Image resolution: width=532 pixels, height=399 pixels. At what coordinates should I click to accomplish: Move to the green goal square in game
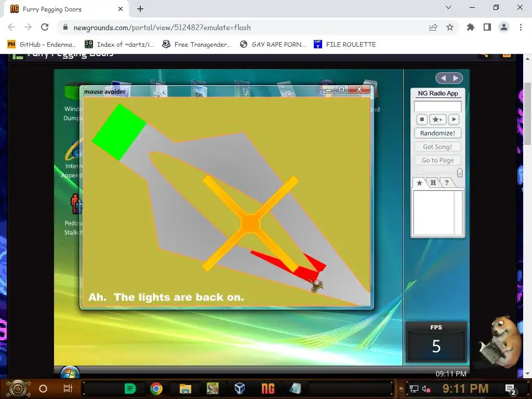pos(119,132)
